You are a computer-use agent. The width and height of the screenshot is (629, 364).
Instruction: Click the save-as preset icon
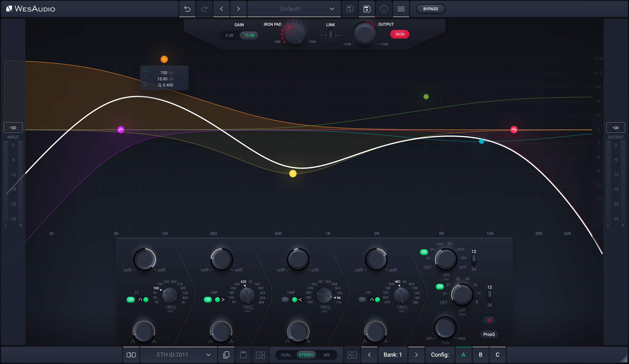[367, 9]
